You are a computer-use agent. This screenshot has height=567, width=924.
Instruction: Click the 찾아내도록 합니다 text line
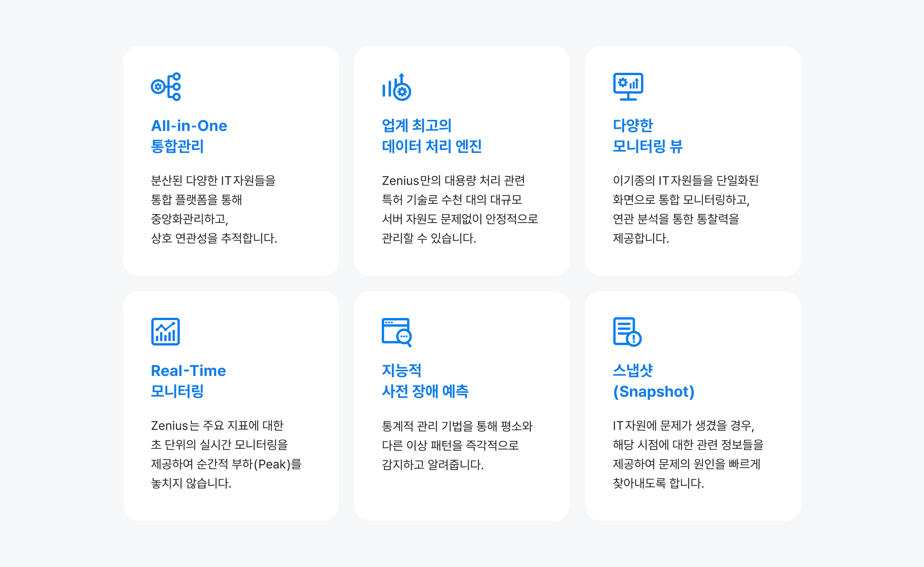tap(658, 483)
